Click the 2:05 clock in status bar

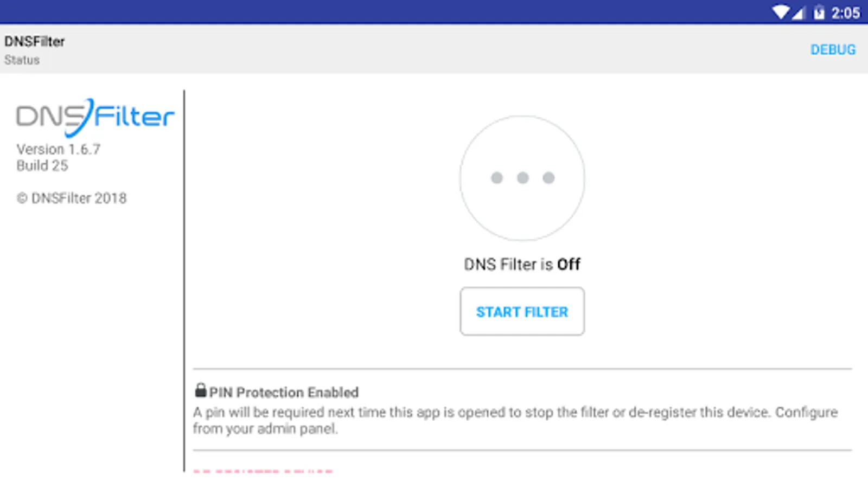pos(845,12)
